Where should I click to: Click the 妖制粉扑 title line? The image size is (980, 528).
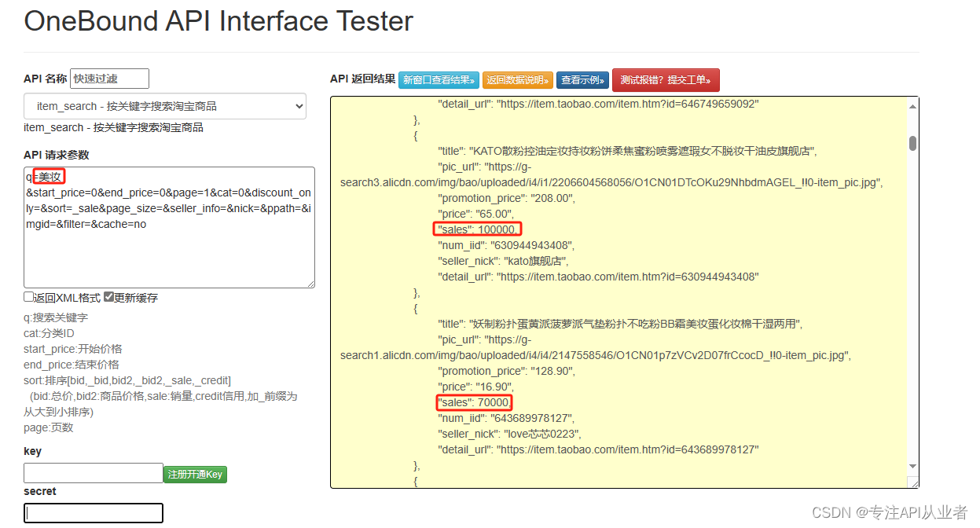tap(618, 324)
